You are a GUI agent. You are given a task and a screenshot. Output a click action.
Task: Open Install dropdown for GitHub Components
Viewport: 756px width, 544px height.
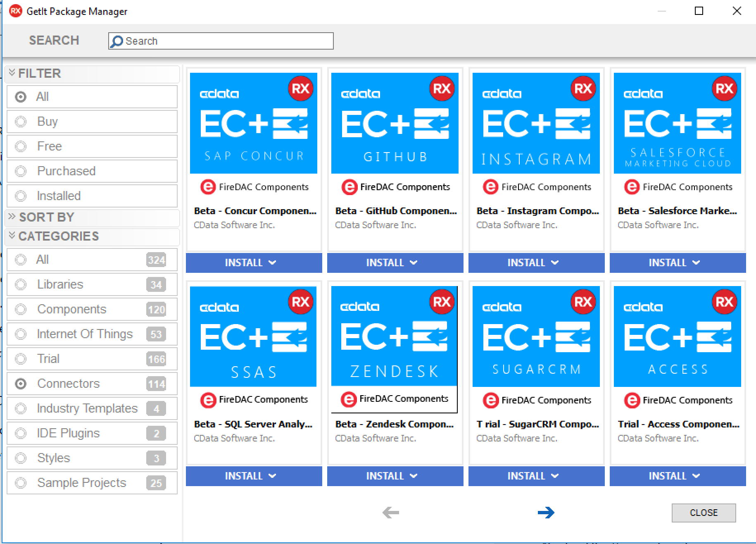pyautogui.click(x=395, y=263)
